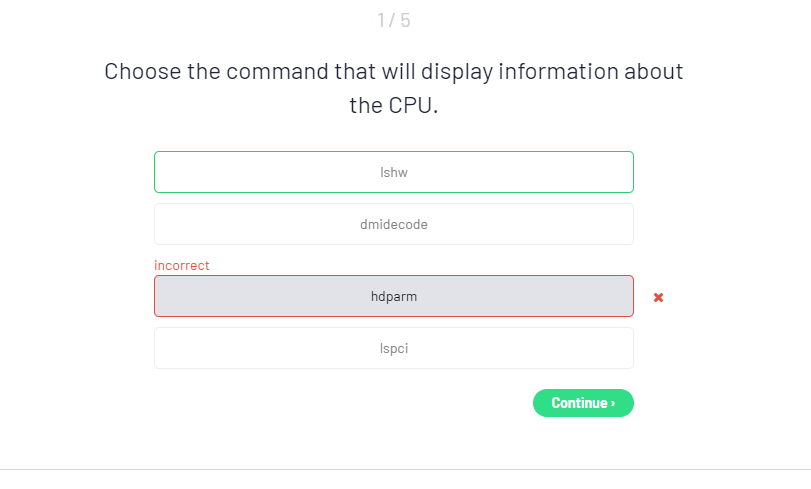Click the wrong-answer message above hdparm
The height and width of the screenshot is (489, 811).
[182, 265]
